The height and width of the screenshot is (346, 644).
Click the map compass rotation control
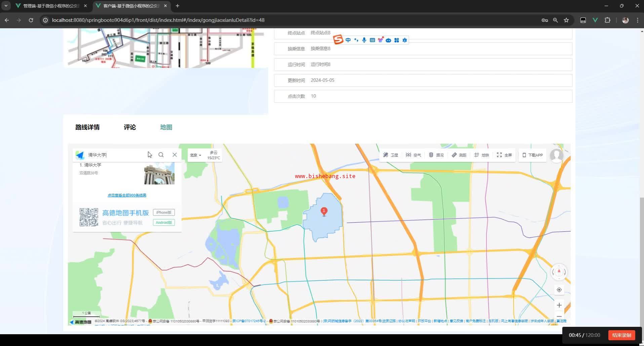(x=559, y=272)
